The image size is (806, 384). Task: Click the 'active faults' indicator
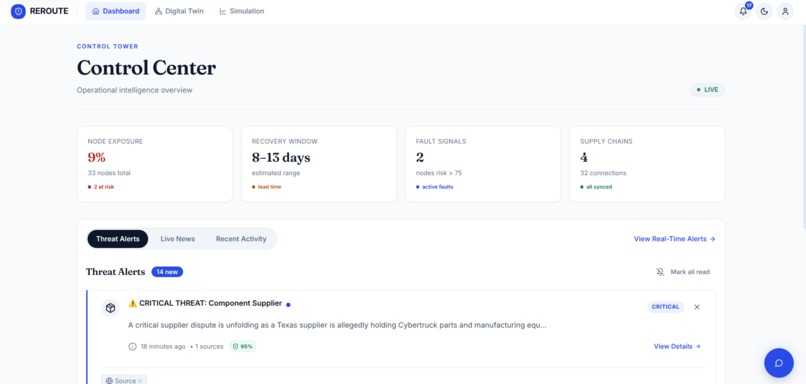pos(434,187)
